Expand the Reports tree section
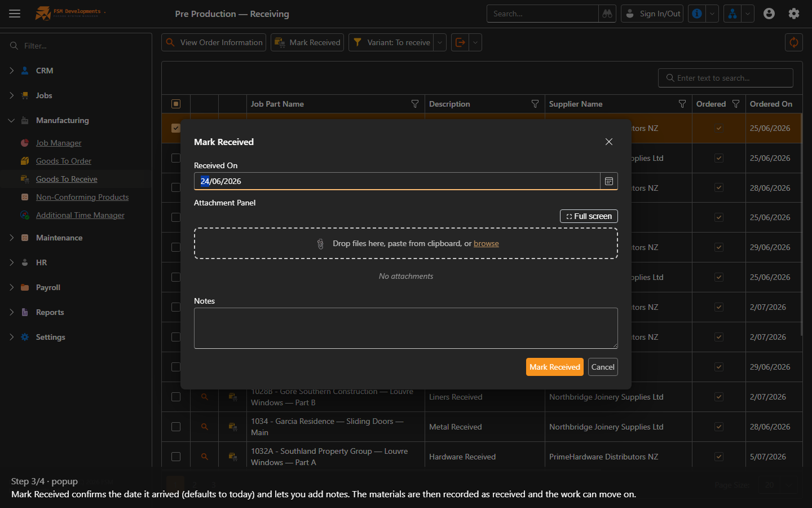Screen dimensions: 812x508 coord(11,312)
